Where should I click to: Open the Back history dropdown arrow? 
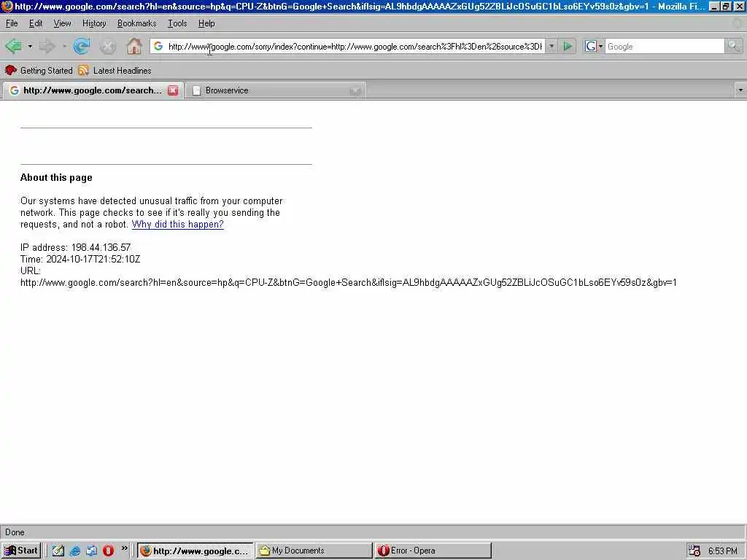coord(30,46)
